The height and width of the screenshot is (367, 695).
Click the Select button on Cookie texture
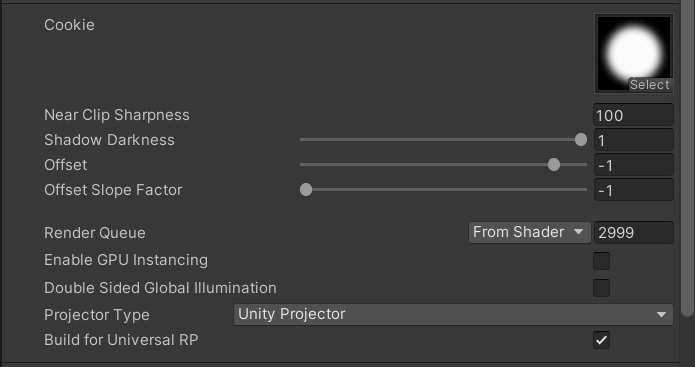click(650, 85)
